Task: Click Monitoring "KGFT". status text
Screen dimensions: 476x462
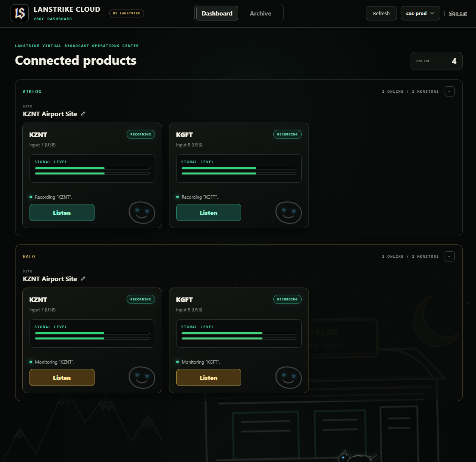Action: (x=201, y=362)
